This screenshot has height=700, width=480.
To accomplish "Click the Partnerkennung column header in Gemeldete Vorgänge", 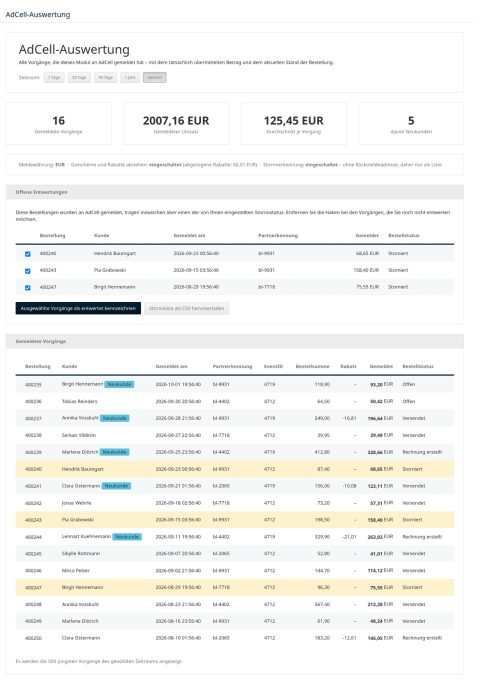I will pos(232,367).
